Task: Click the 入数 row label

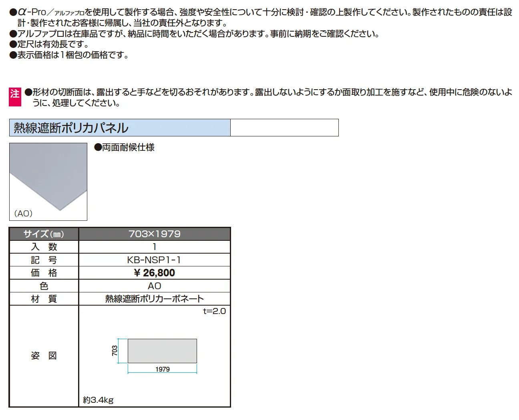Action: (x=44, y=247)
